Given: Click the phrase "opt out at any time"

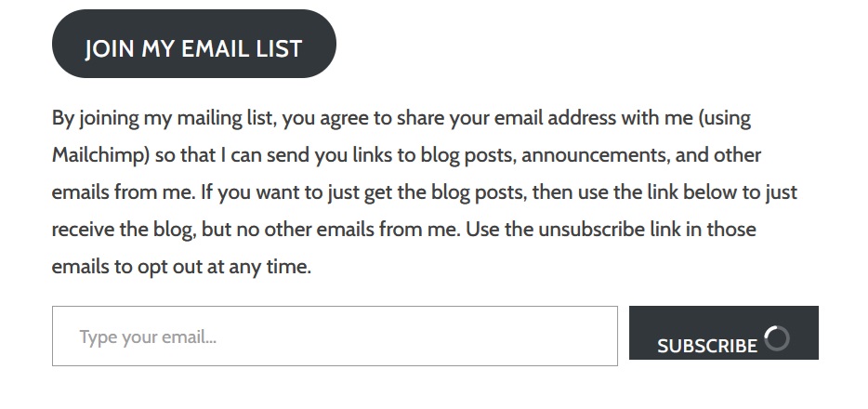Looking at the screenshot, I should click(x=230, y=267).
